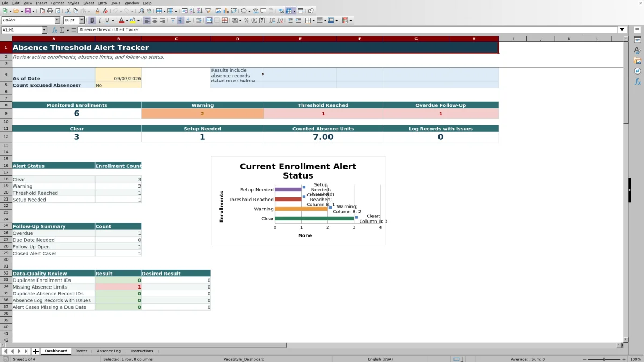This screenshot has height=362, width=644.
Task: Toggle Underline formatting
Action: [x=107, y=20]
